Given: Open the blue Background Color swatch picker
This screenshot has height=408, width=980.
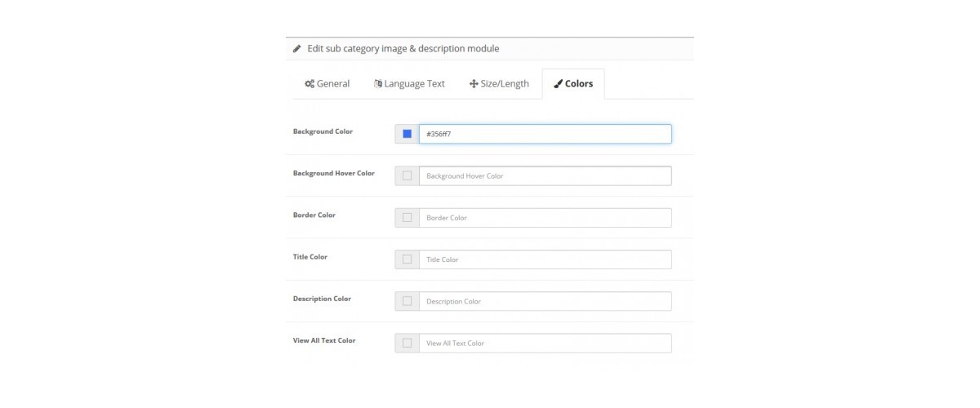Looking at the screenshot, I should click(407, 134).
